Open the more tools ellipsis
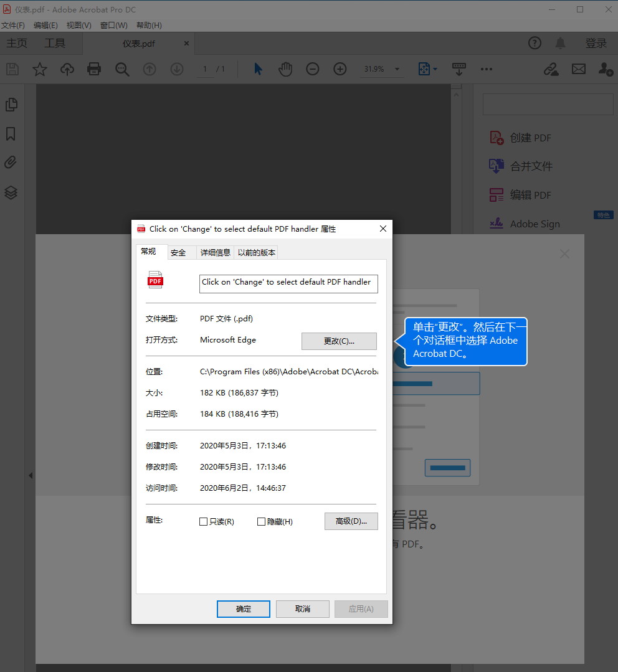The image size is (618, 672). (487, 69)
